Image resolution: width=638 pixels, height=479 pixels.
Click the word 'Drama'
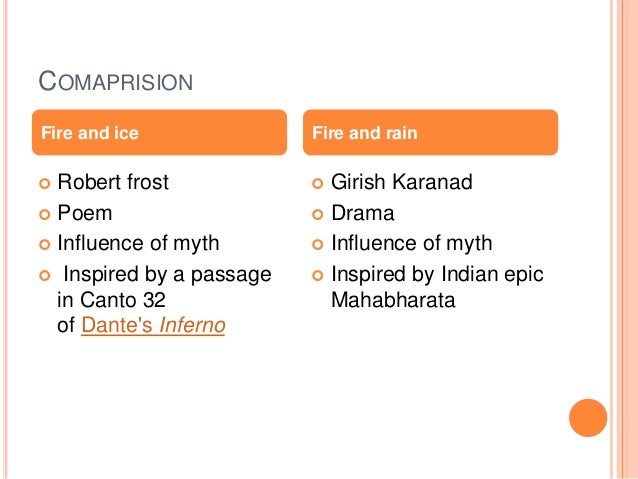pyautogui.click(x=362, y=213)
